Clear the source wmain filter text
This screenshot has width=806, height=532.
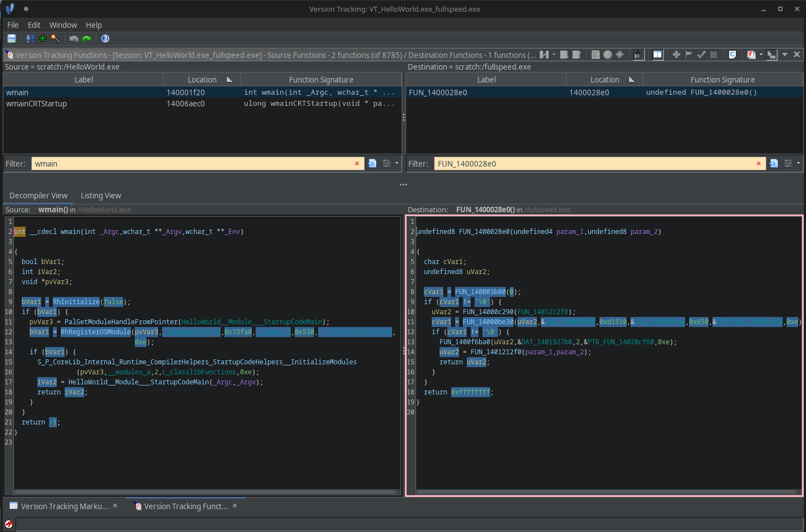357,163
